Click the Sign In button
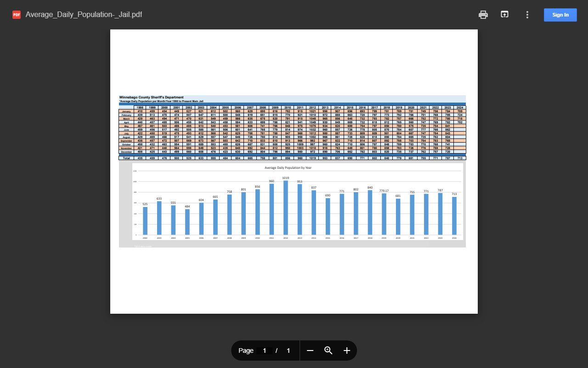The height and width of the screenshot is (368, 588). pyautogui.click(x=560, y=15)
